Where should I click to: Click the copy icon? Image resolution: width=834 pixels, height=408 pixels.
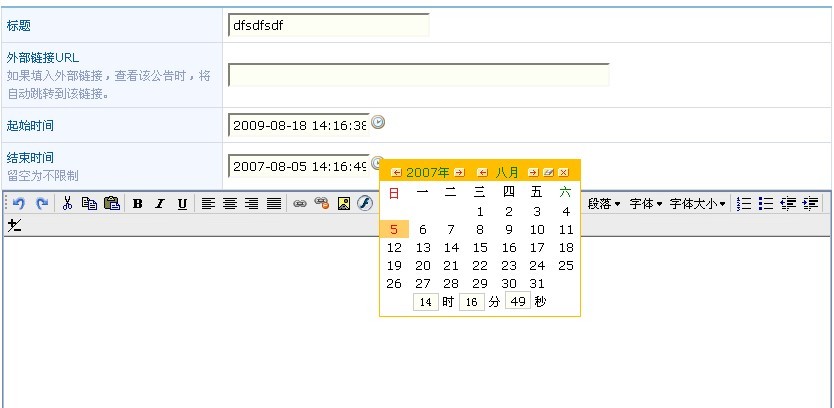(89, 203)
